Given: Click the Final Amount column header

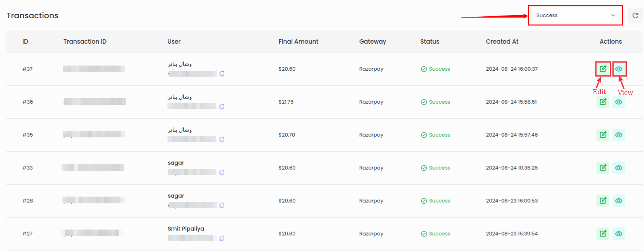Looking at the screenshot, I should pyautogui.click(x=298, y=42).
